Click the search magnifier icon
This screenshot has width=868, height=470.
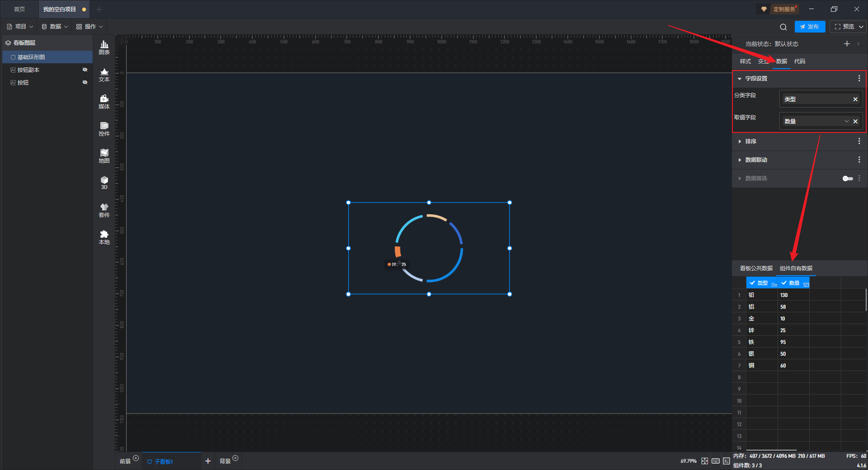783,27
